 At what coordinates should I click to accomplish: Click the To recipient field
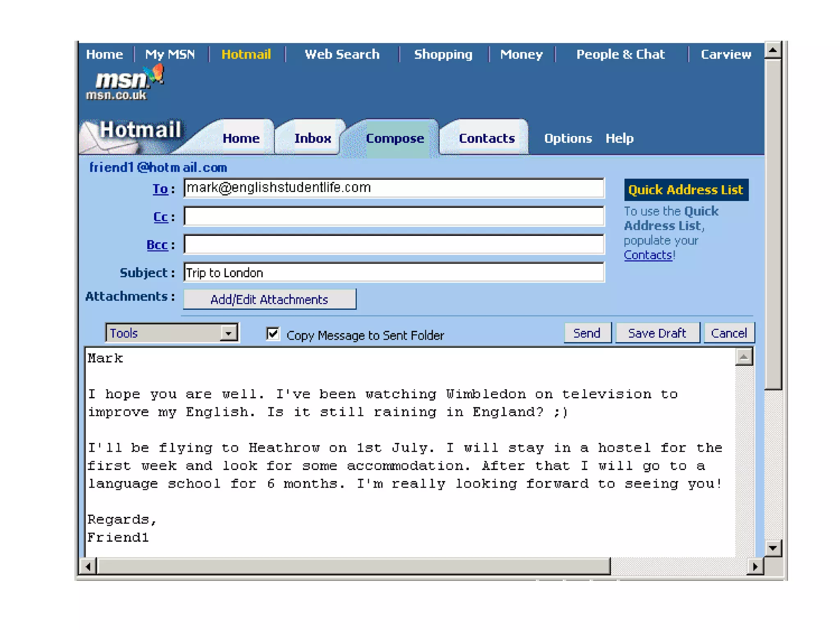[x=394, y=188]
